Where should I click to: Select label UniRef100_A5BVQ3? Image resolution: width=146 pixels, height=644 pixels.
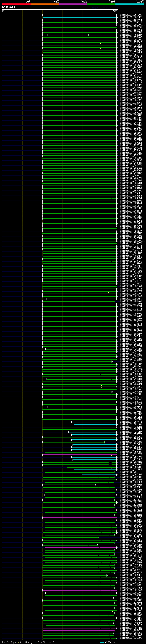click(131, 37)
